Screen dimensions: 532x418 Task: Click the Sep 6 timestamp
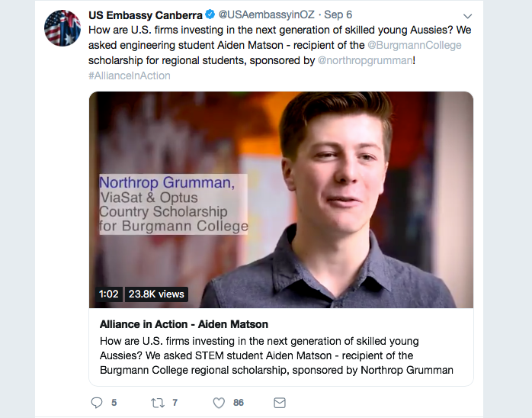338,14
